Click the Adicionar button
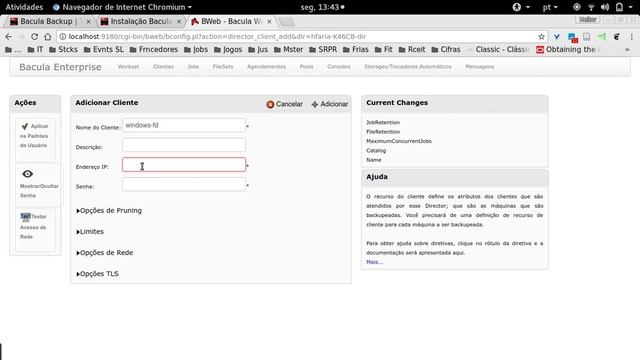 pos(330,104)
